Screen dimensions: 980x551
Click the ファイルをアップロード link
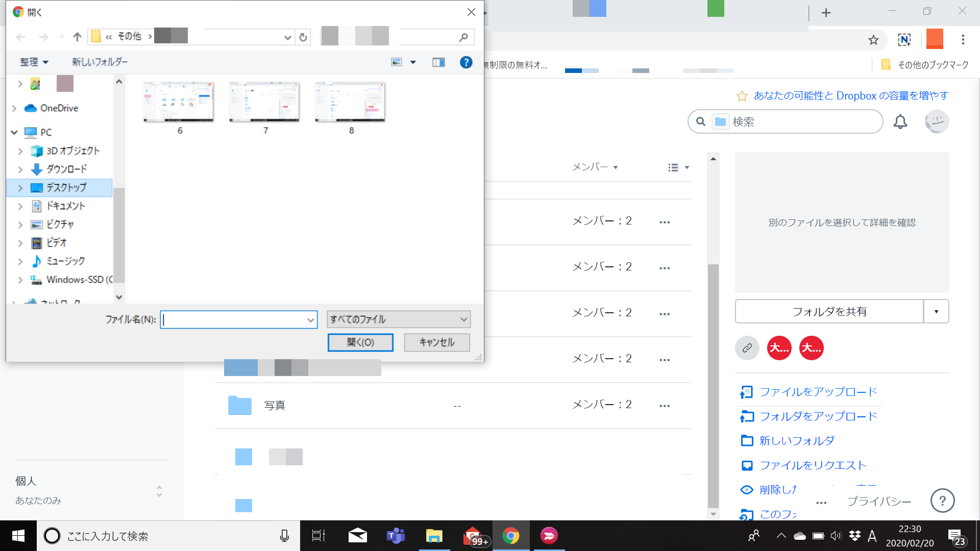click(818, 392)
